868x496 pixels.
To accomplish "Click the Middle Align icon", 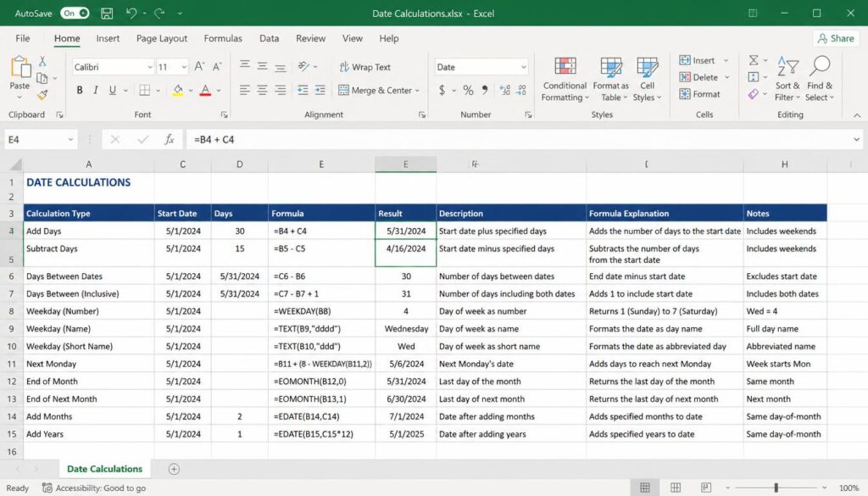I will (263, 66).
